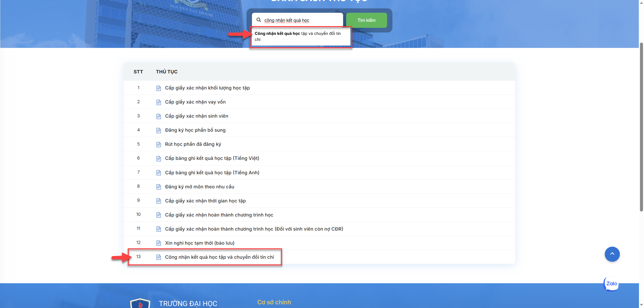This screenshot has width=644, height=308.
Task: Open Cấp bảng ghi kết quả học tập (Tiếng Việt)
Action: coord(212,158)
